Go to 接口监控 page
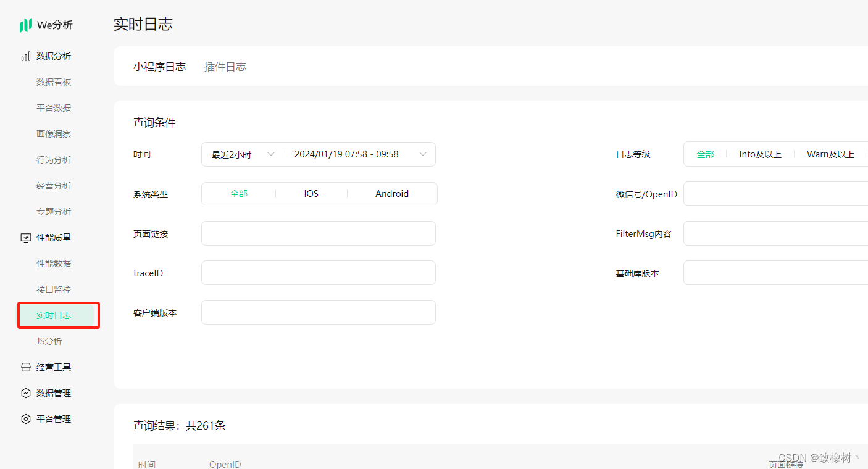 54,289
